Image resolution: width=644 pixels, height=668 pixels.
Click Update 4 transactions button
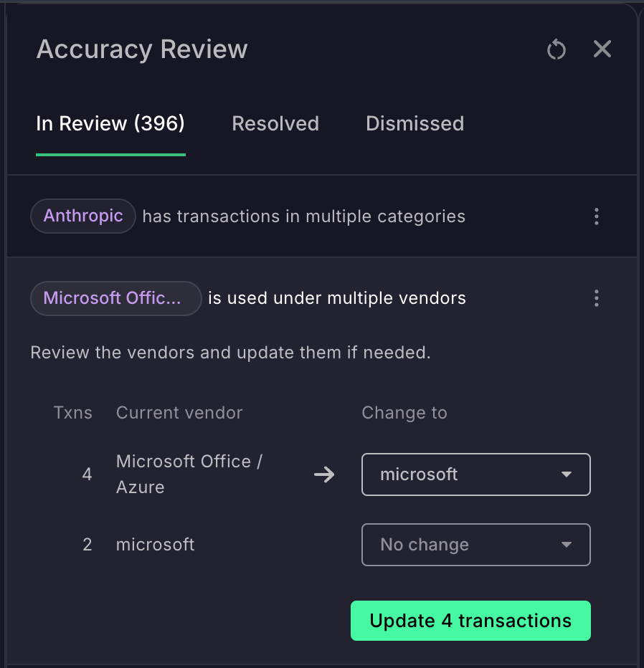coord(470,621)
